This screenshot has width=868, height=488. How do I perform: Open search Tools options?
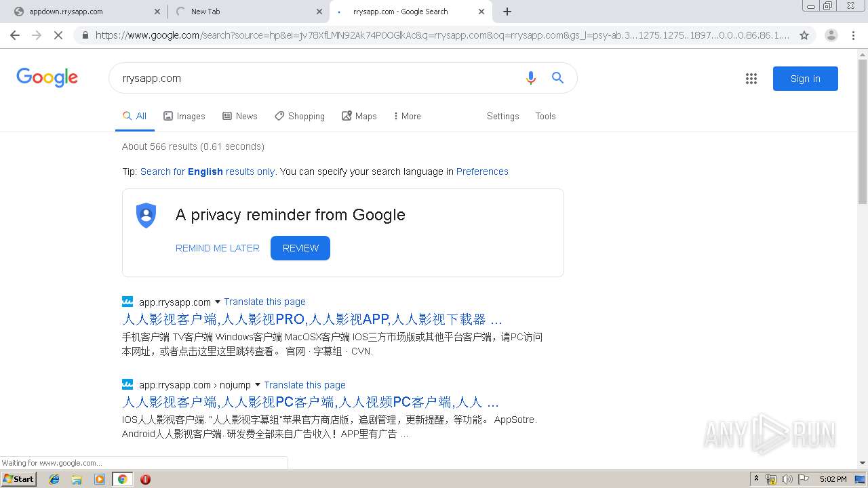coord(545,116)
